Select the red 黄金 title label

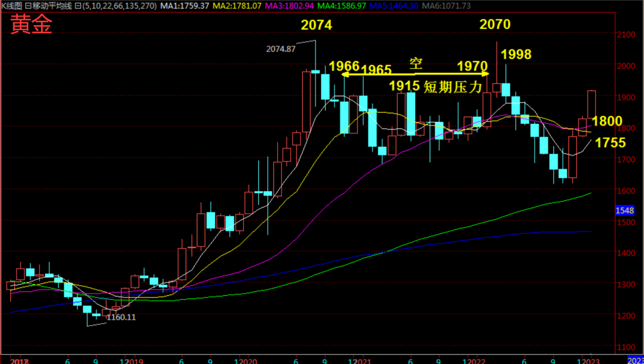point(31,24)
